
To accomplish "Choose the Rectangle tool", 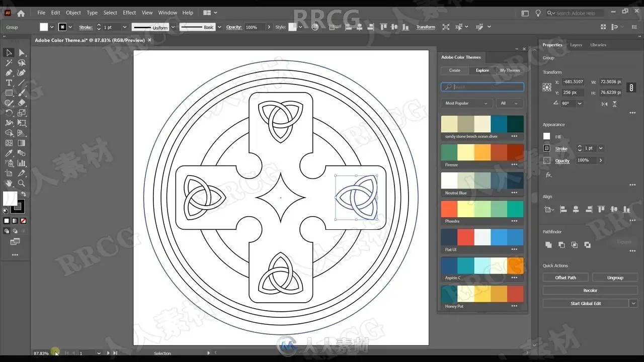I will [x=9, y=93].
